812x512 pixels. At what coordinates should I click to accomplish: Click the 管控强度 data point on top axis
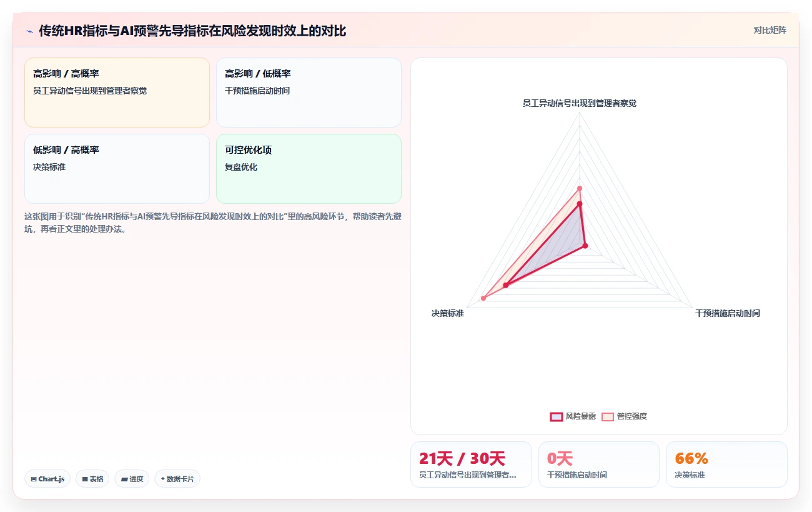[x=580, y=188]
